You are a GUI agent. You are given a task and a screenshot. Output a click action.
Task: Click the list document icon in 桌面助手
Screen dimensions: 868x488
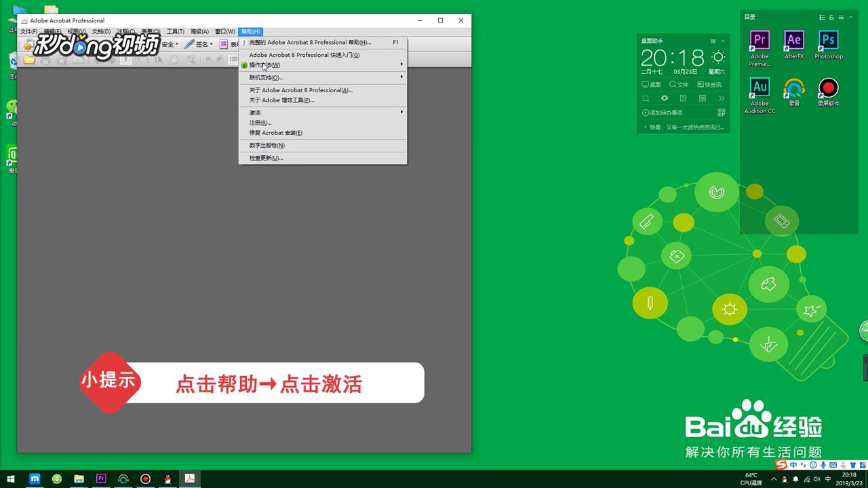coord(703,98)
